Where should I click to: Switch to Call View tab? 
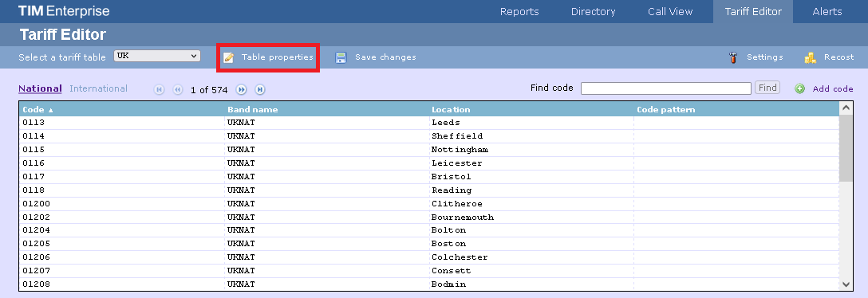click(x=670, y=12)
